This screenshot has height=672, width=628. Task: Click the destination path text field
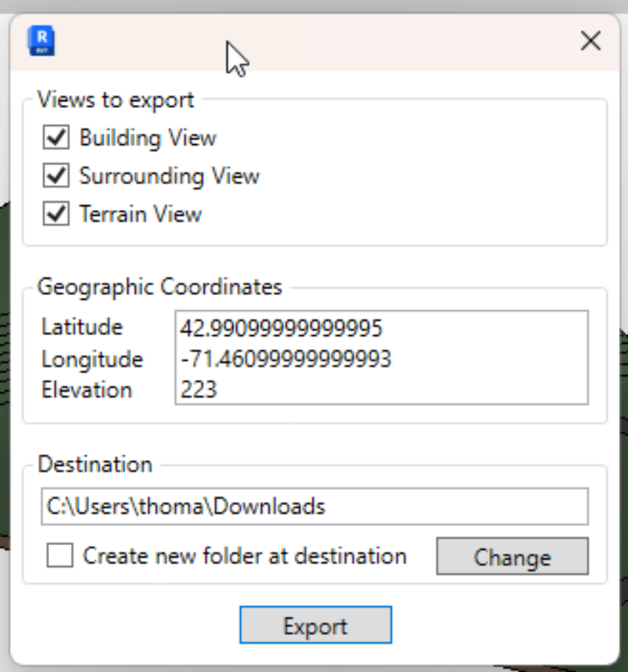[314, 506]
